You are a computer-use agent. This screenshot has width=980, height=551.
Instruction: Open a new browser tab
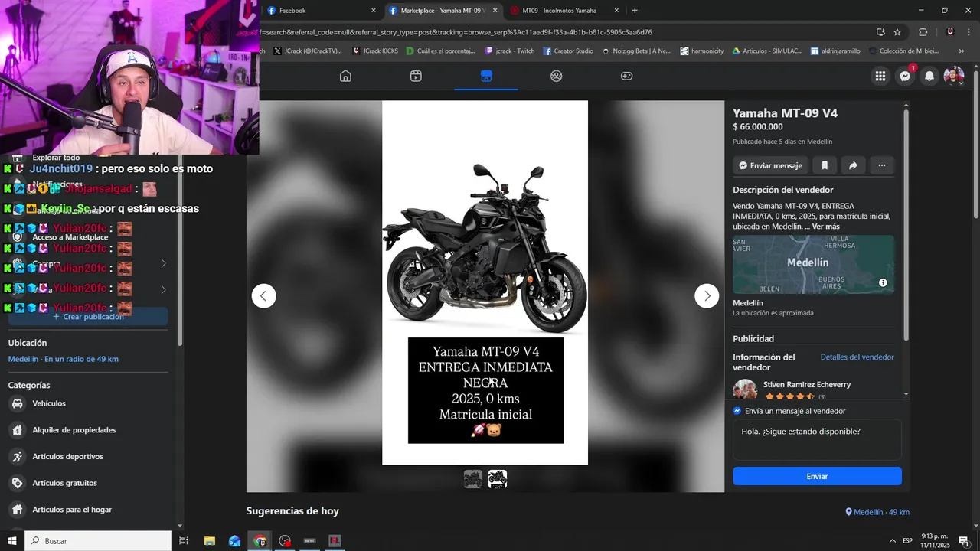point(635,11)
